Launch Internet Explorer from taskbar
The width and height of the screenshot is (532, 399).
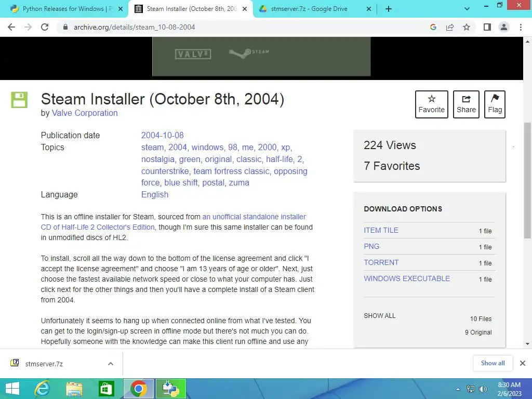(x=43, y=389)
